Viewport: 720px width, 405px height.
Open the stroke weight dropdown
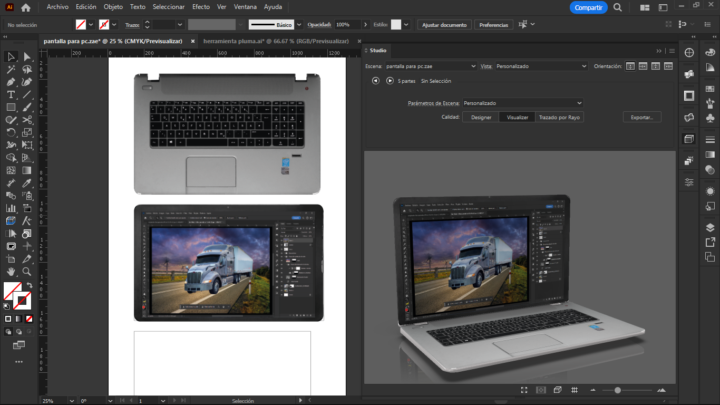tap(180, 25)
